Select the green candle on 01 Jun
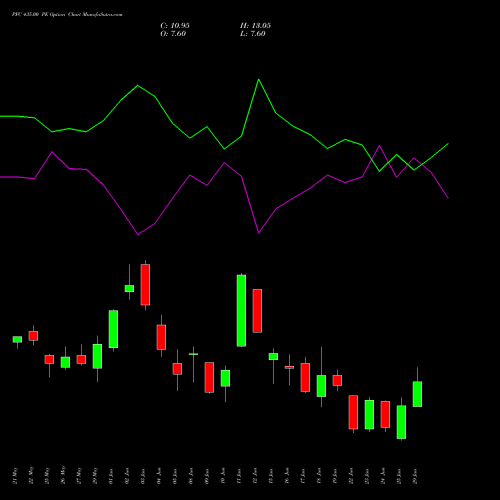The image size is (500, 500). (113, 329)
